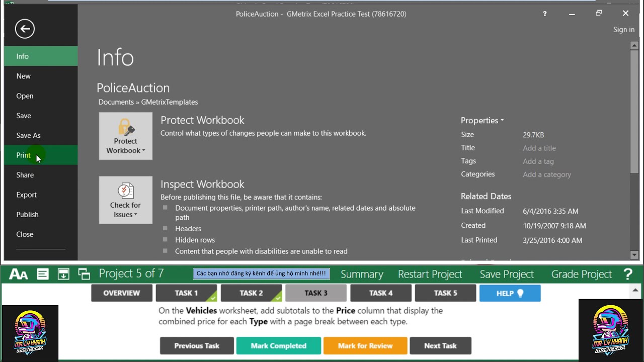This screenshot has height=362, width=644.
Task: Open the Summary link
Action: click(362, 274)
